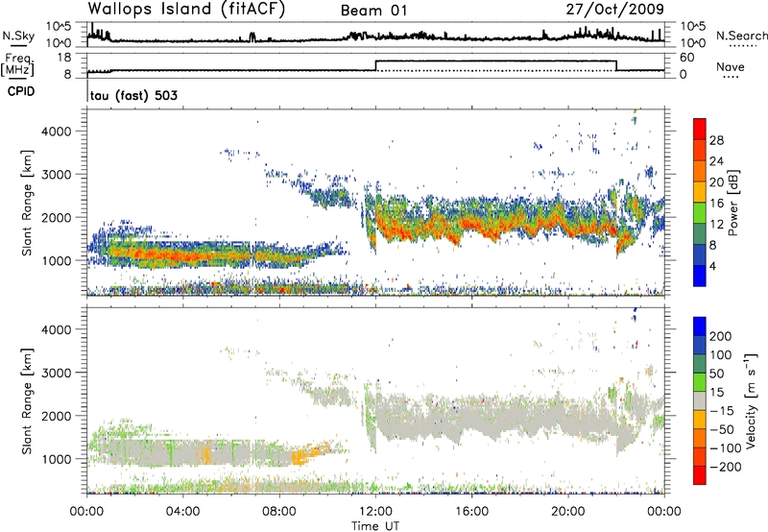Screen dimensions: 768x532
Task: Click the 'Freq. [MHz]' label
Action: [x=17, y=65]
